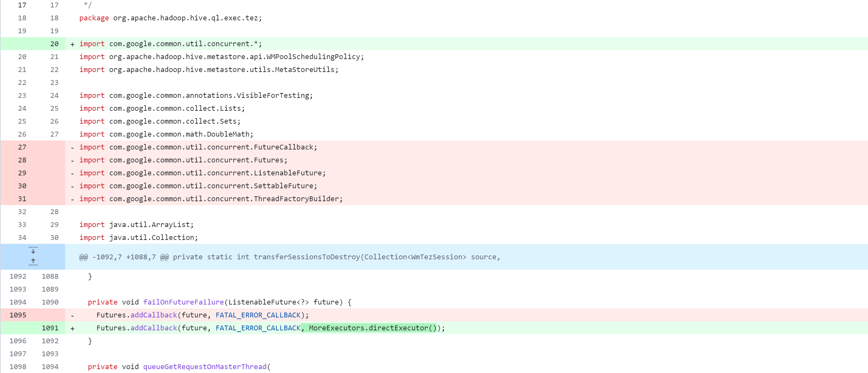Click new line number 1091
Viewport: 868px width, 373px height.
[x=50, y=328]
